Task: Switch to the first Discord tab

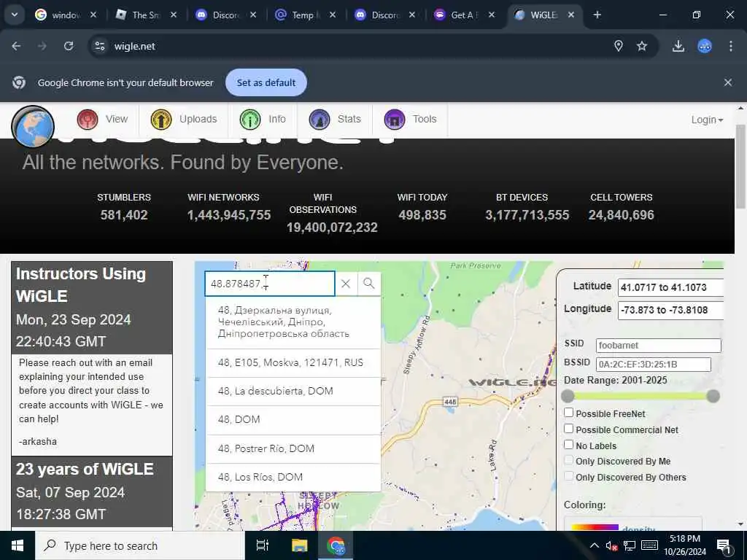Action: tap(225, 15)
